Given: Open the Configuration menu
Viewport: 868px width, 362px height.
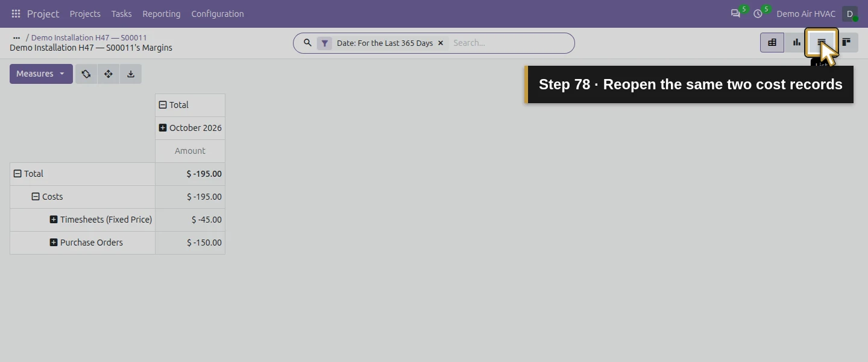Looking at the screenshot, I should (x=218, y=14).
